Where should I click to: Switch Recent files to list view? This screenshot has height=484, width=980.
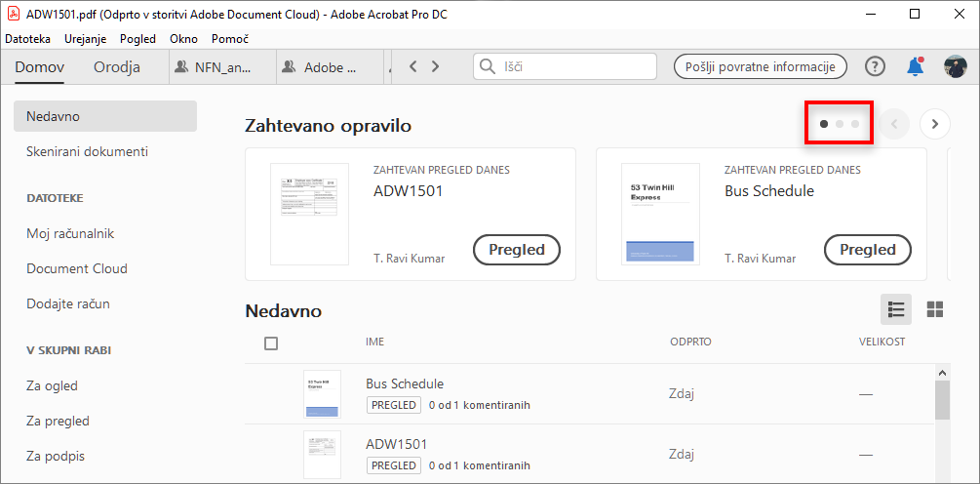click(896, 309)
